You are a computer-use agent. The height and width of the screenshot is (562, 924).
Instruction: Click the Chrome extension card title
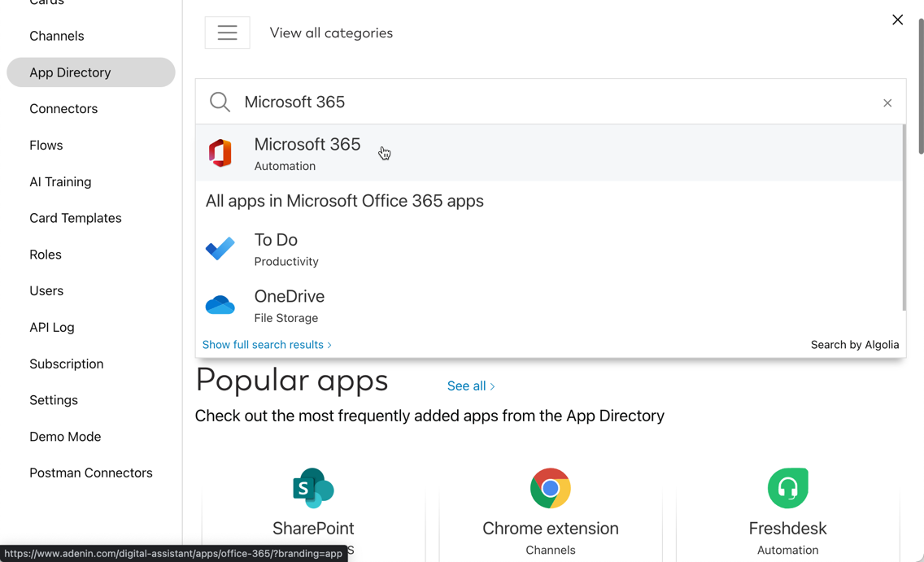tap(551, 529)
